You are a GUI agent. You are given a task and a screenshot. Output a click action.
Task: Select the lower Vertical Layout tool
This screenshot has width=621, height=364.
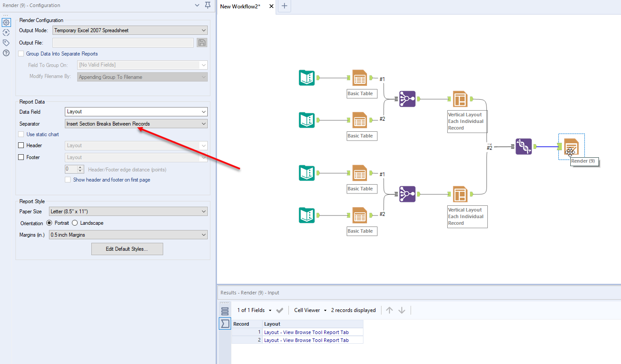point(460,194)
